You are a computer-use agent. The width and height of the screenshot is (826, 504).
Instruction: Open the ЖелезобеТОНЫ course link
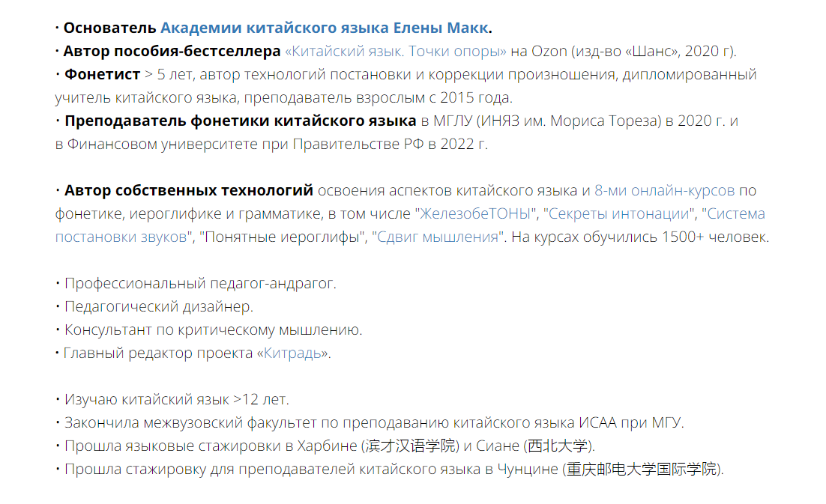(x=478, y=214)
